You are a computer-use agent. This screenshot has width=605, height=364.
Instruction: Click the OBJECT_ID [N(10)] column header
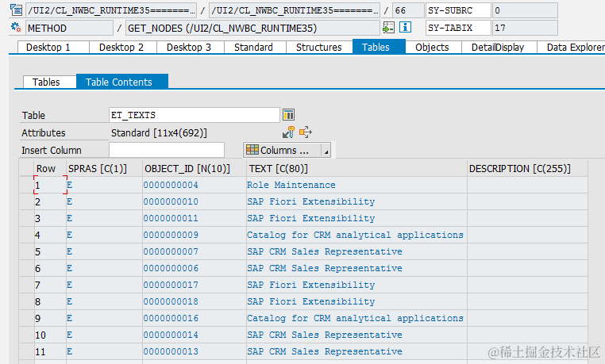195,169
